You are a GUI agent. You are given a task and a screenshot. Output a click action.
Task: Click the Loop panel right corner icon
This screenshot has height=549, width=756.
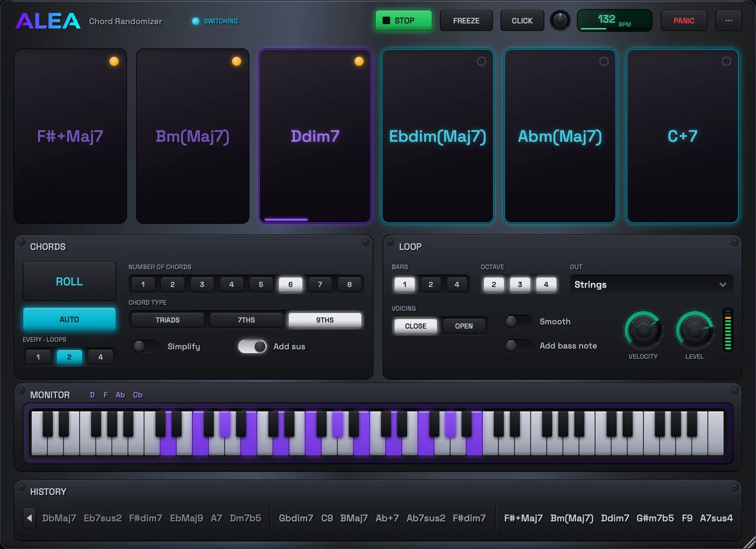tap(734, 242)
